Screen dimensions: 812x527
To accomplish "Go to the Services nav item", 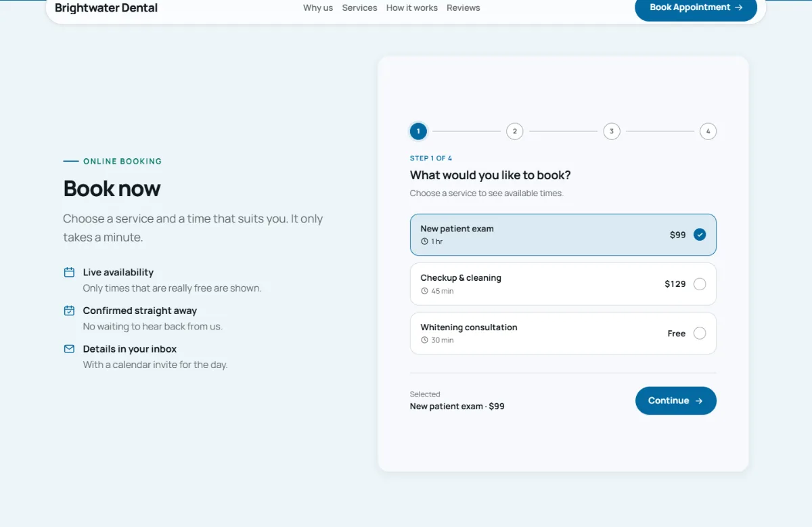I will [359, 8].
